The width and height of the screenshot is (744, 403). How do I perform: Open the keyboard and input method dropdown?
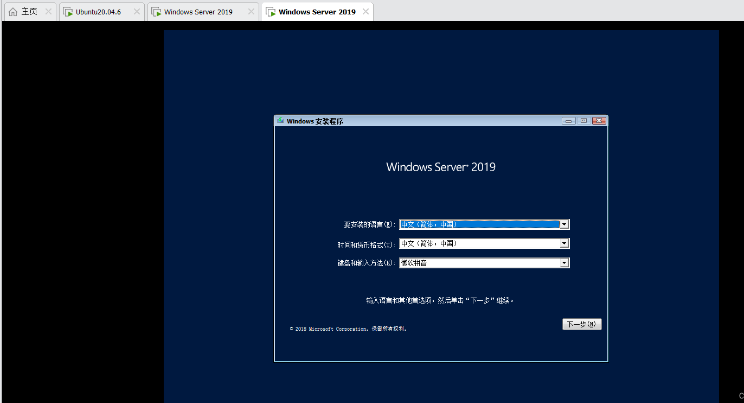point(484,262)
